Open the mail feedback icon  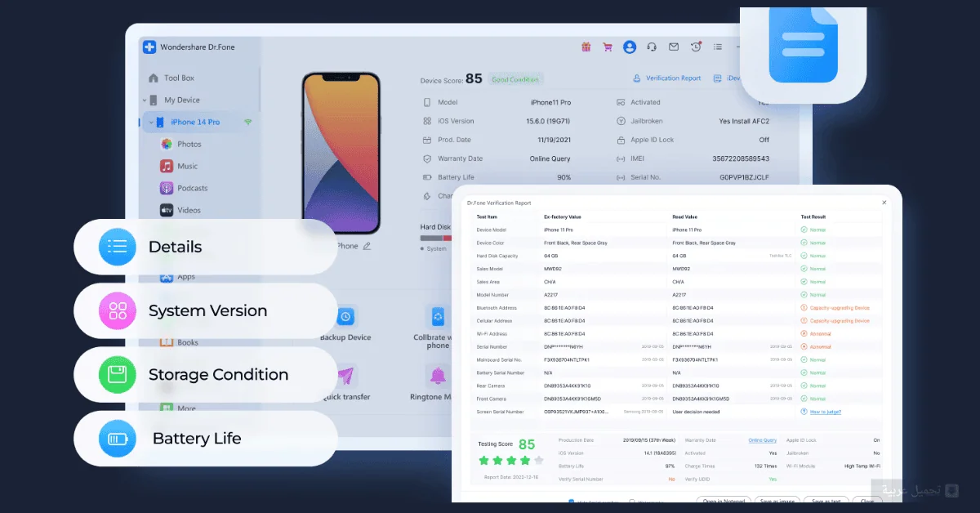[x=674, y=47]
